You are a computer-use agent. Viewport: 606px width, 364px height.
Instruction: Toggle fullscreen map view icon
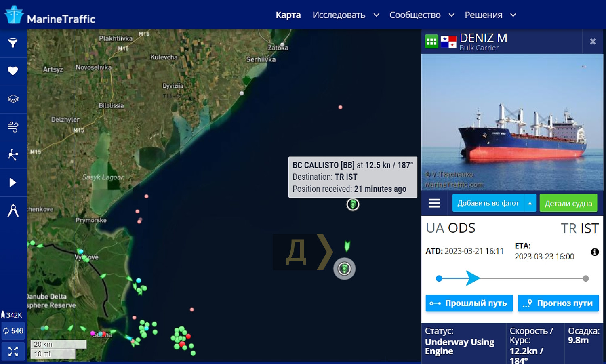(x=13, y=351)
